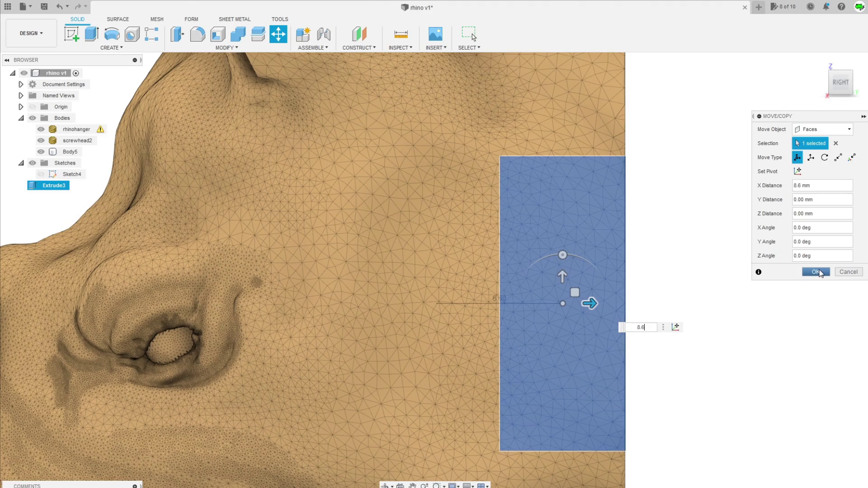Viewport: 868px width, 488px height.
Task: Expand the Document Settings node
Action: pos(21,84)
